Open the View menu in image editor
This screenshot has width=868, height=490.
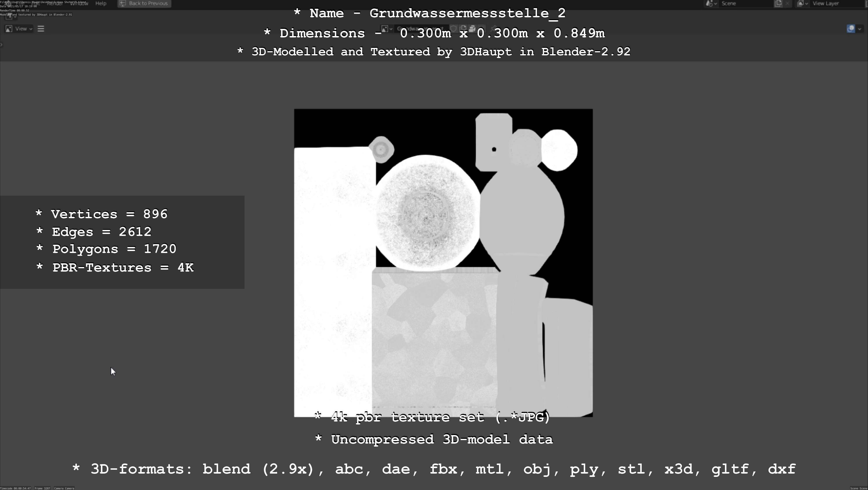click(21, 29)
